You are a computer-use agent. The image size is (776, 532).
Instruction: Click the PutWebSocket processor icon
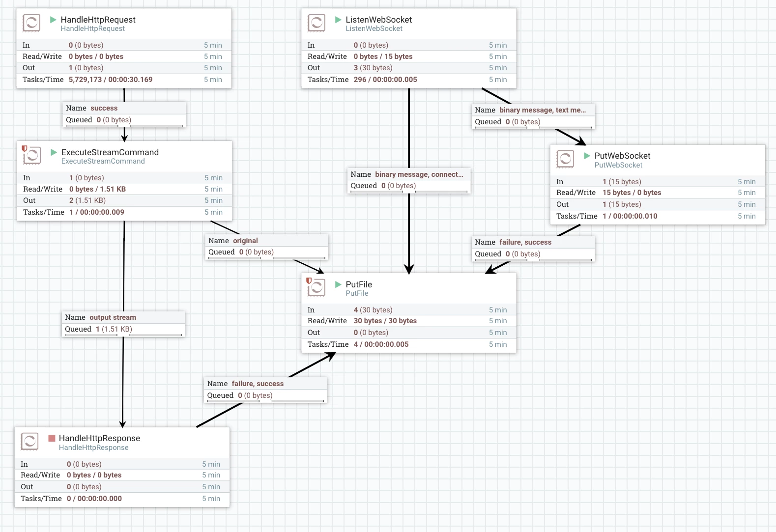click(x=565, y=159)
